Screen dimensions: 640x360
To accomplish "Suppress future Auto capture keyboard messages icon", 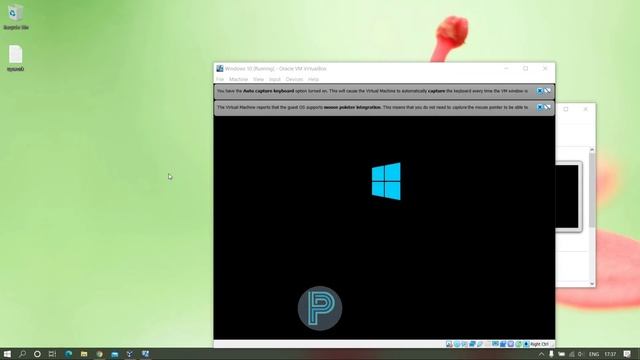I will coord(547,91).
